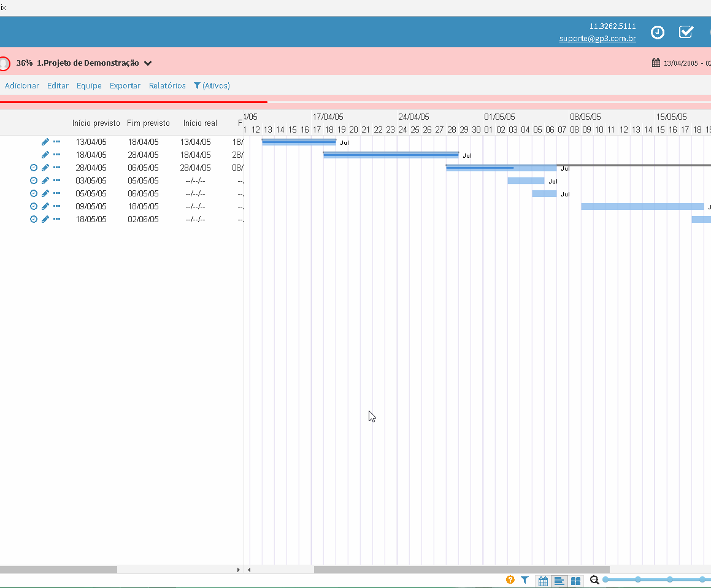The width and height of the screenshot is (711, 588).
Task: Switch to calendar view in bottom bar
Action: click(x=543, y=581)
